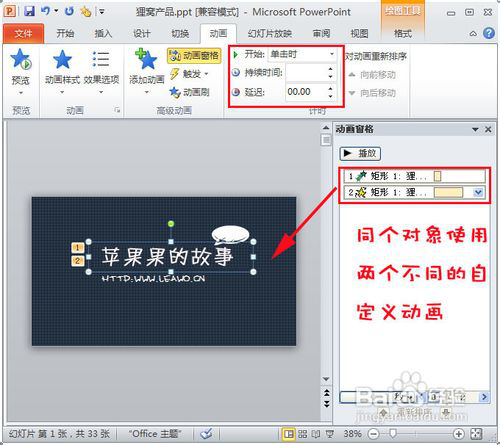Screen dimensions: 500x445
Task: Click the Save icon in quick access toolbar
Action: (x=30, y=12)
